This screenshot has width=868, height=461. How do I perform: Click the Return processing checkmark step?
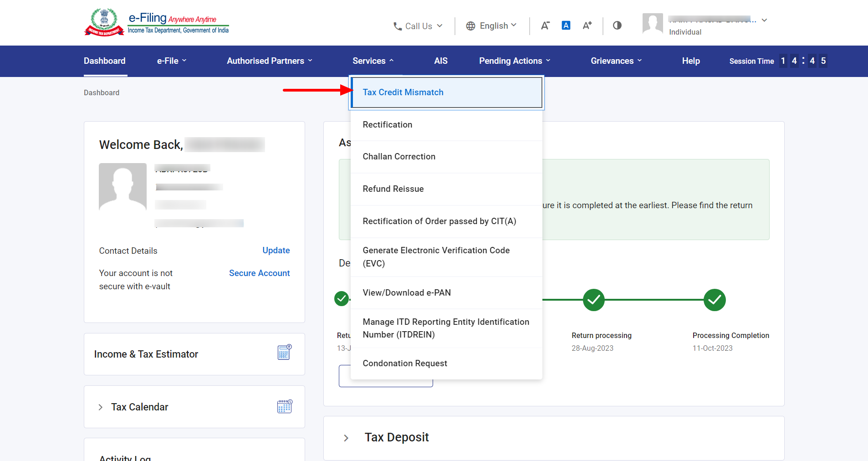coord(594,300)
